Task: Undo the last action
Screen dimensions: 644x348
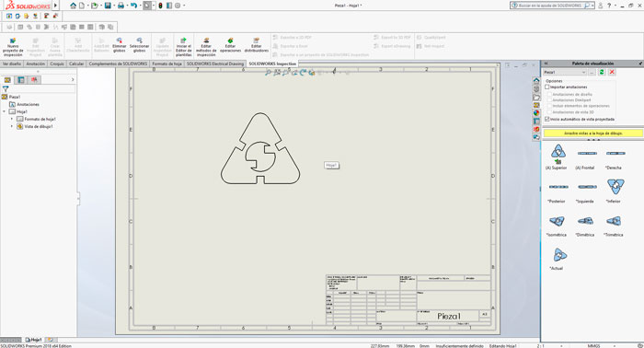Action: coord(133,6)
